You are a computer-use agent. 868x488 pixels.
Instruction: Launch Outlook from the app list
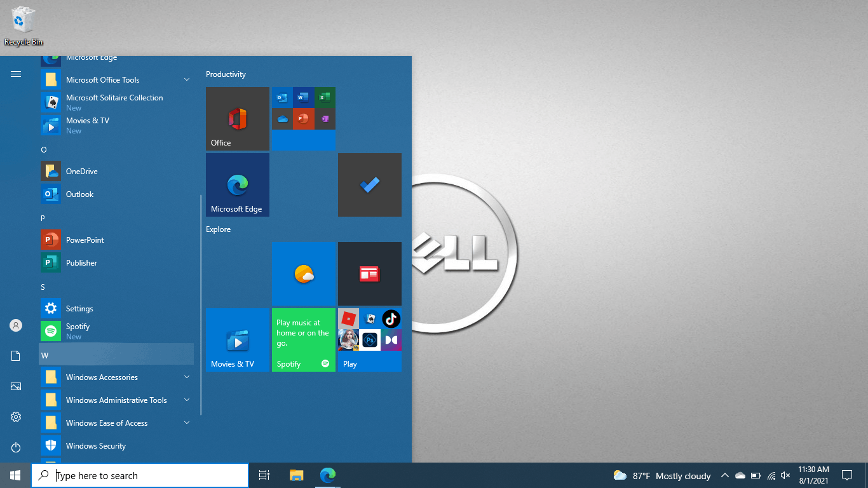[116, 194]
